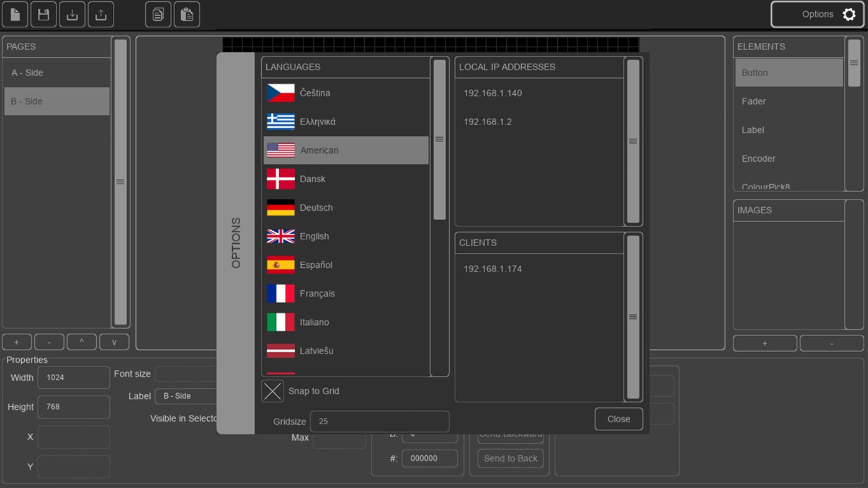Viewport: 868px width, 488px height.
Task: Click the Send to Back button
Action: 510,458
